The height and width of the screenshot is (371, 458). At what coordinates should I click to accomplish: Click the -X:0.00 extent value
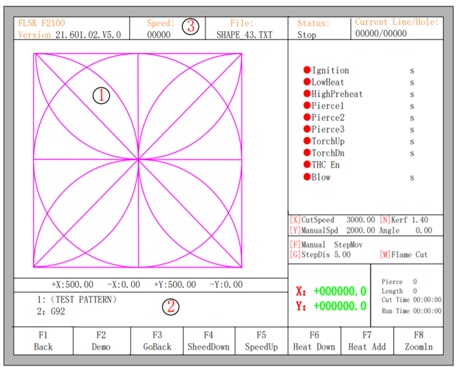(x=124, y=285)
